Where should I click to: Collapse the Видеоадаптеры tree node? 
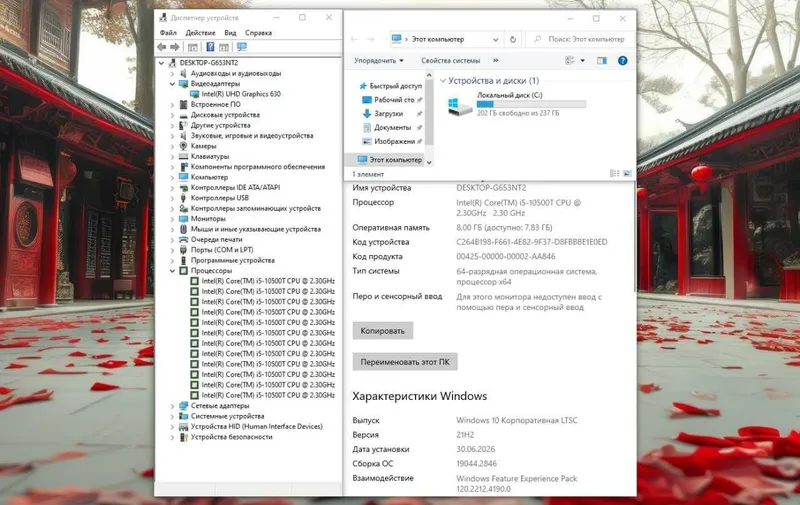[172, 84]
